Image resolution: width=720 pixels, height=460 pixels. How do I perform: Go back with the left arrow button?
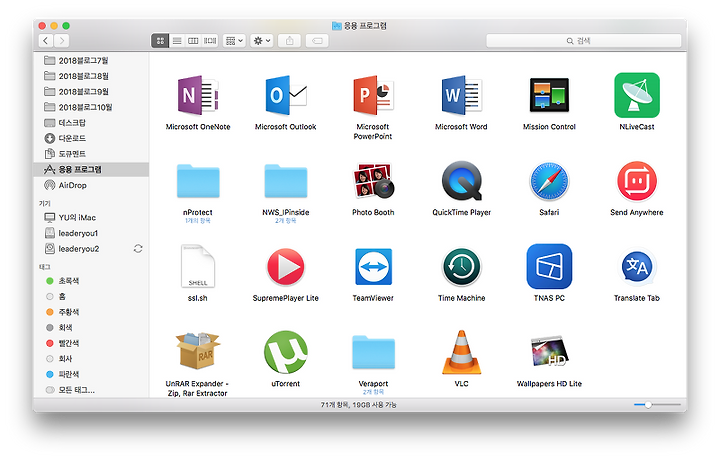(x=45, y=41)
